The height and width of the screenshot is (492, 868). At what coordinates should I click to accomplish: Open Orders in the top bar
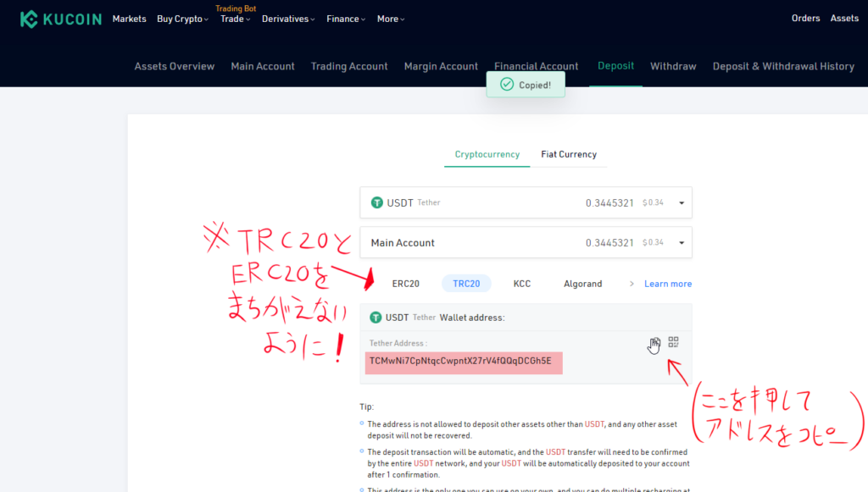tap(805, 19)
